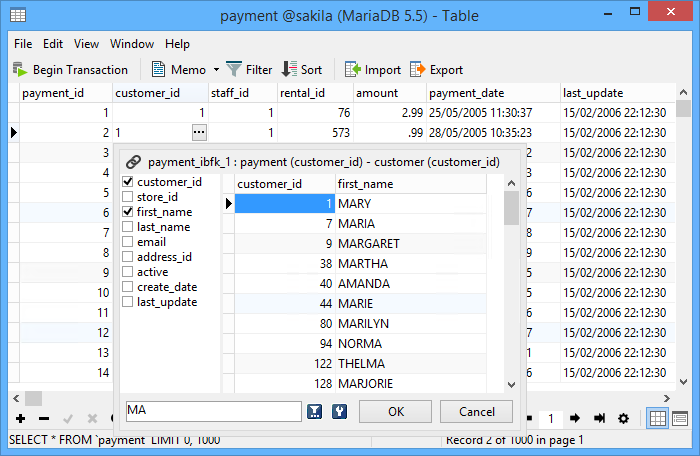
Task: Click main table vertical scroll down arrow
Action: coord(683,382)
